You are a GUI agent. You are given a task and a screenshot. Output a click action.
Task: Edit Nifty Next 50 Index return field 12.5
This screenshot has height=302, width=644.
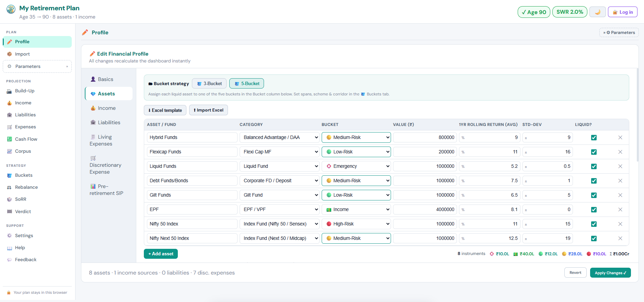tap(490, 238)
